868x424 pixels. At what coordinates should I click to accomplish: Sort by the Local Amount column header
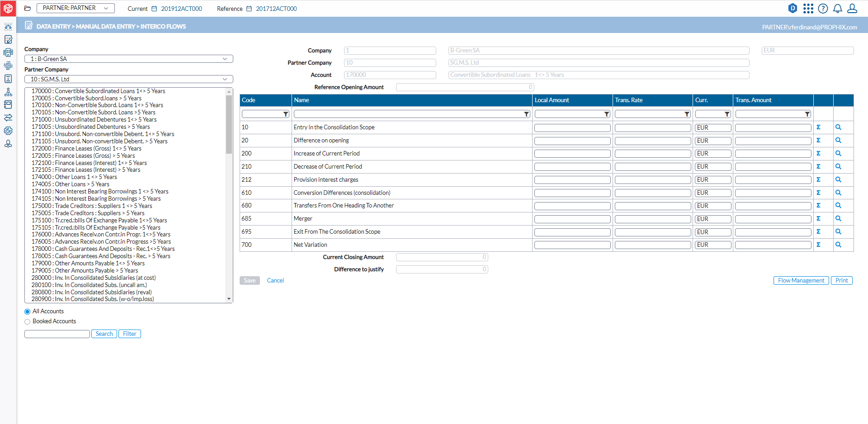(x=572, y=100)
